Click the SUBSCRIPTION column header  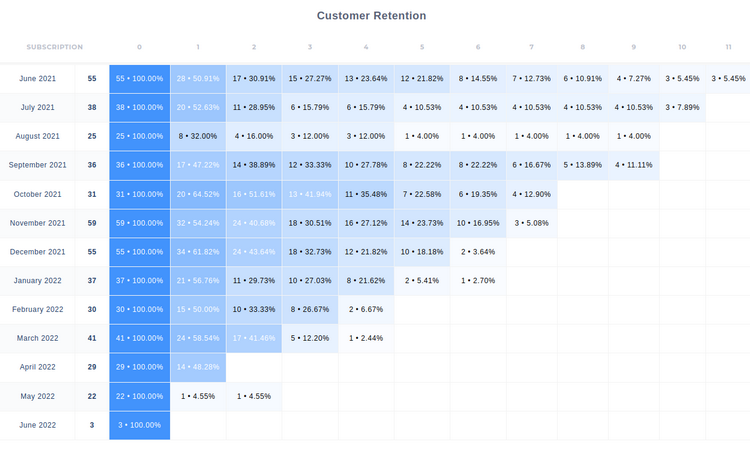55,47
